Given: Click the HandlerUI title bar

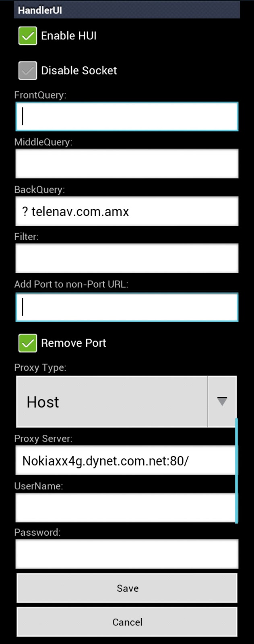Looking at the screenshot, I should click(x=127, y=10).
